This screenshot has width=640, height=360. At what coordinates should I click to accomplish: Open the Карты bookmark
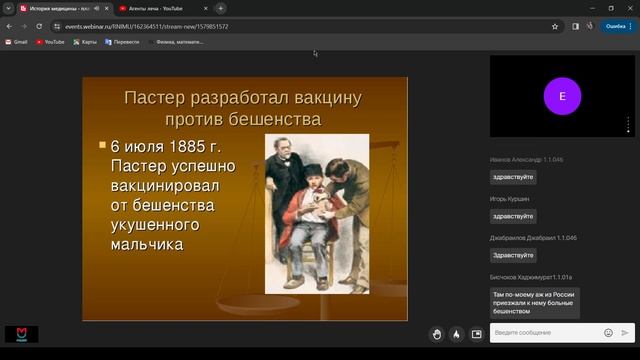tap(85, 42)
